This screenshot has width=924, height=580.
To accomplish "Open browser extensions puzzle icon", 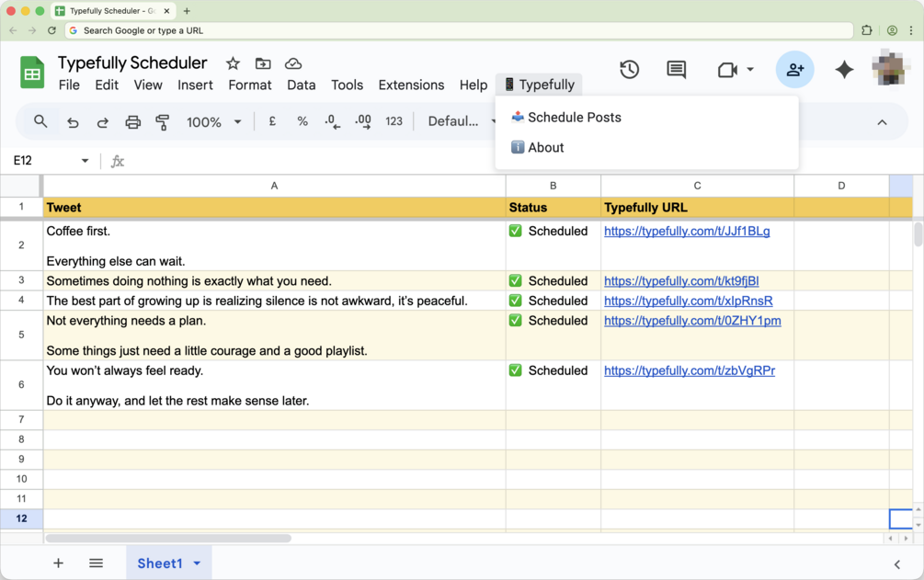I will 866,30.
